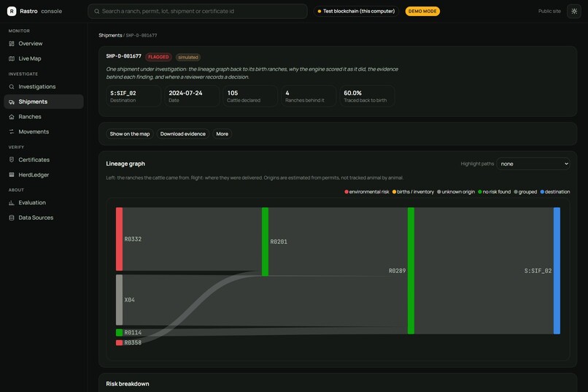Click the Investigations magnifier icon

(x=12, y=87)
